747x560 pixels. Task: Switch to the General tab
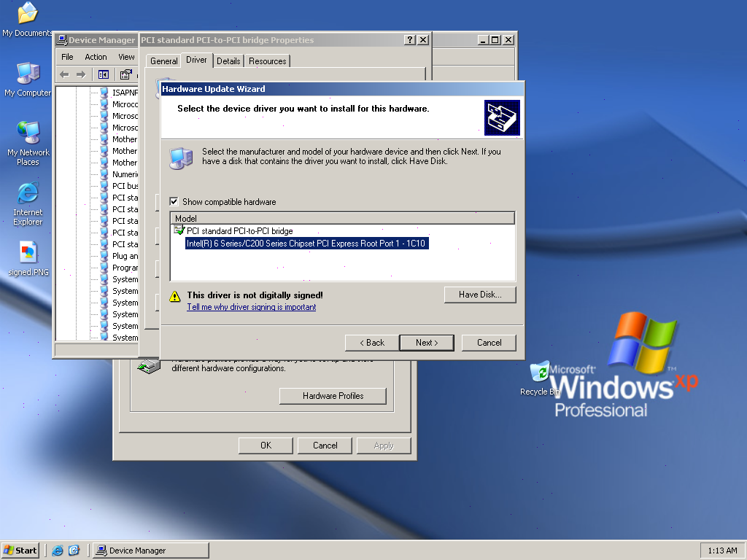pos(163,61)
